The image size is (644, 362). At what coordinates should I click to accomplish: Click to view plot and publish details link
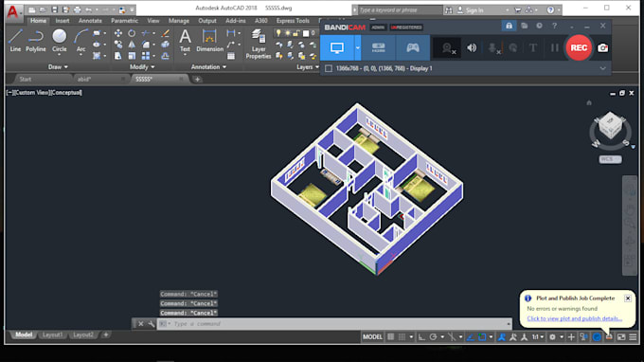click(574, 318)
